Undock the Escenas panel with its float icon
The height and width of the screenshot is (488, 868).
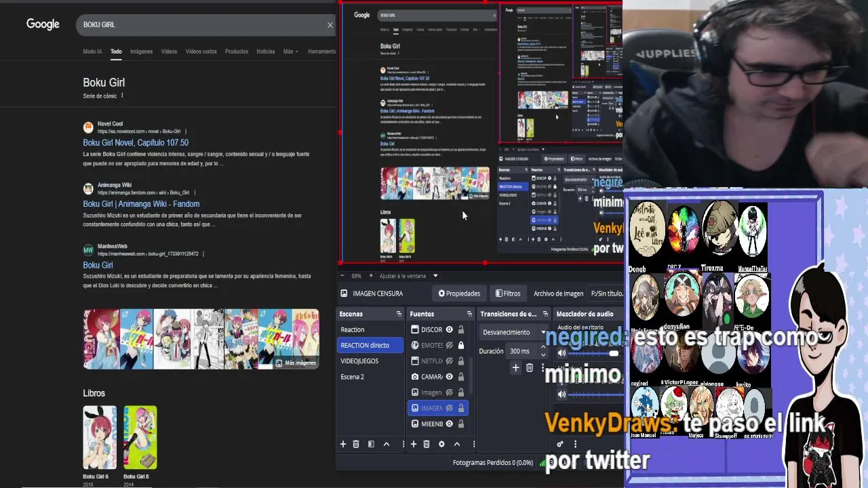click(399, 314)
